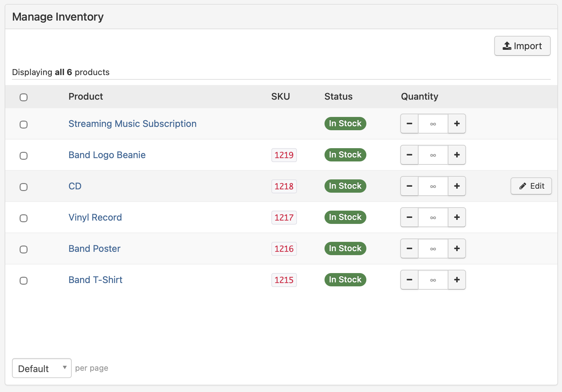Open Vinyl Record product link
The image size is (562, 392).
point(95,217)
